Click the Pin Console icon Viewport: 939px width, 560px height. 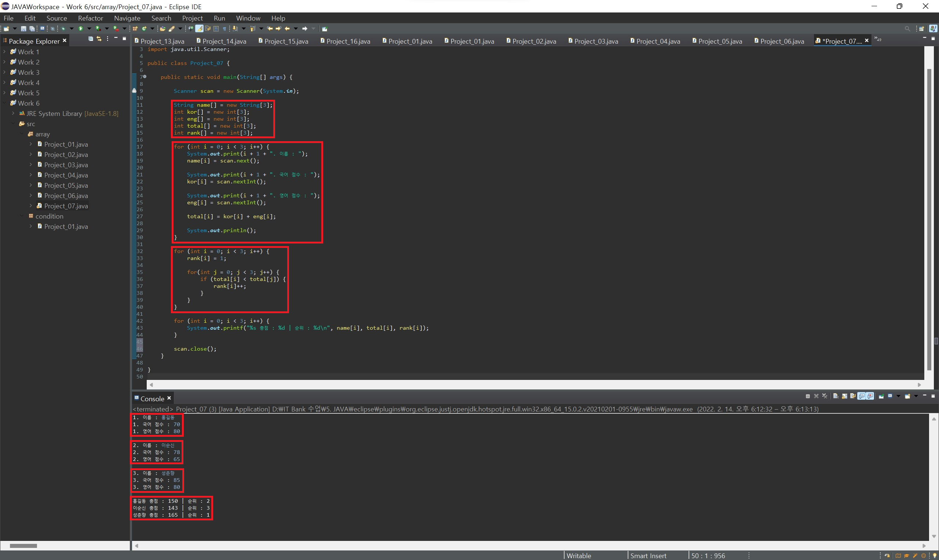[881, 396]
